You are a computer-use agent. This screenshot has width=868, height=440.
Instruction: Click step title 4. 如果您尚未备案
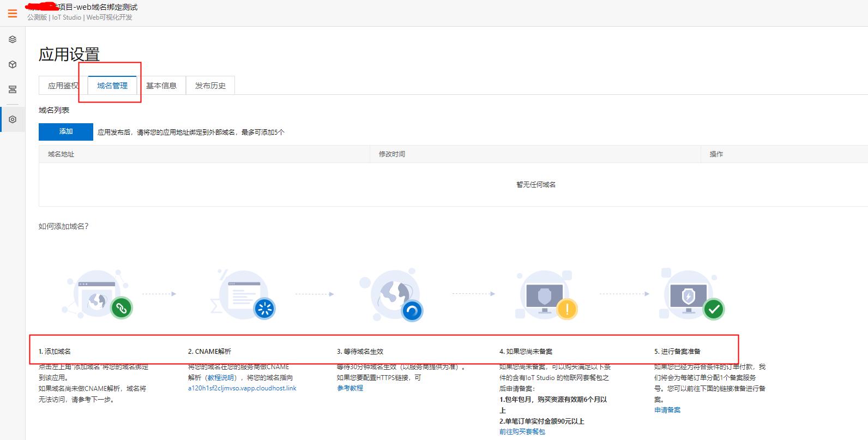[526, 352]
